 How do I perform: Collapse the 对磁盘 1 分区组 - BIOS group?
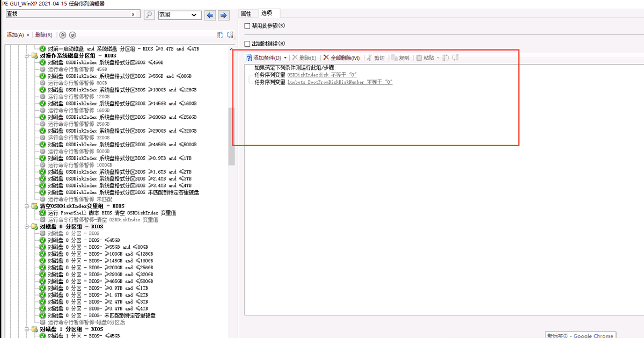[27, 329]
